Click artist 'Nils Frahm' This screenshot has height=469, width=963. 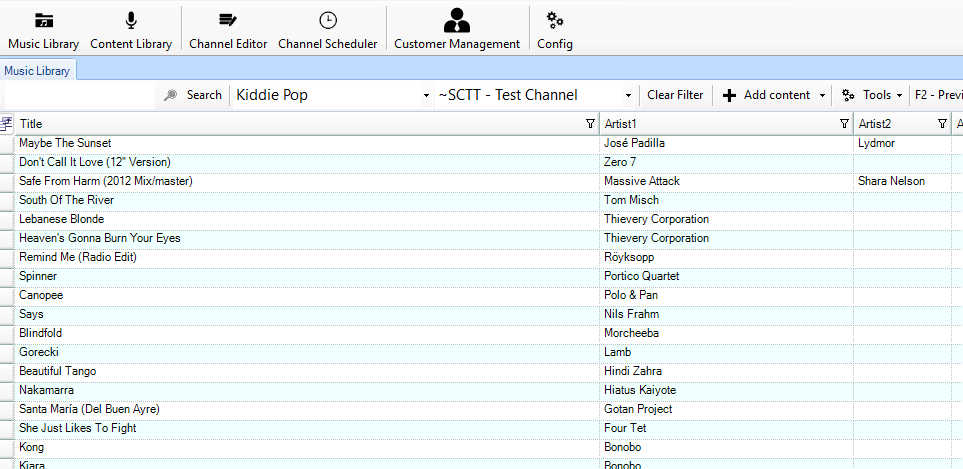632,314
